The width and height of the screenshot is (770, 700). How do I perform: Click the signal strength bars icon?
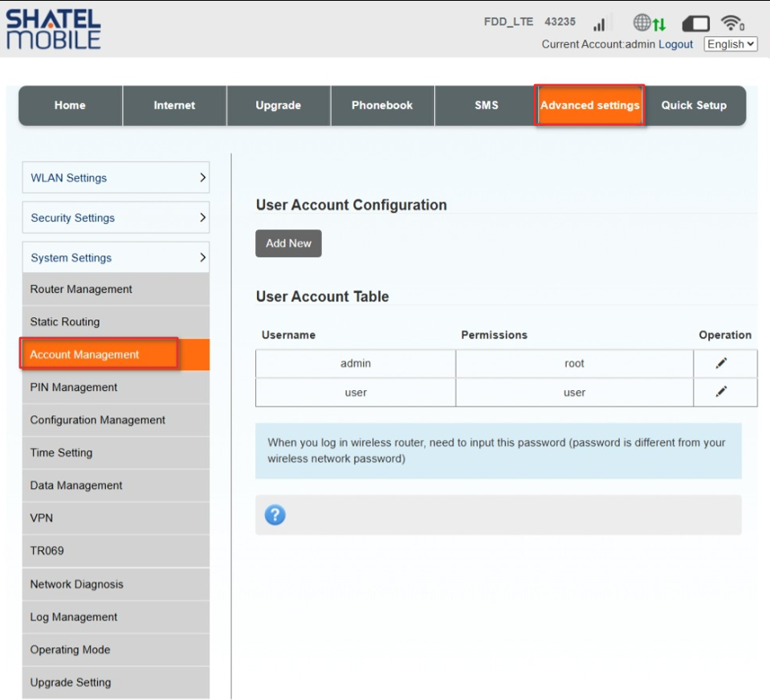[600, 23]
